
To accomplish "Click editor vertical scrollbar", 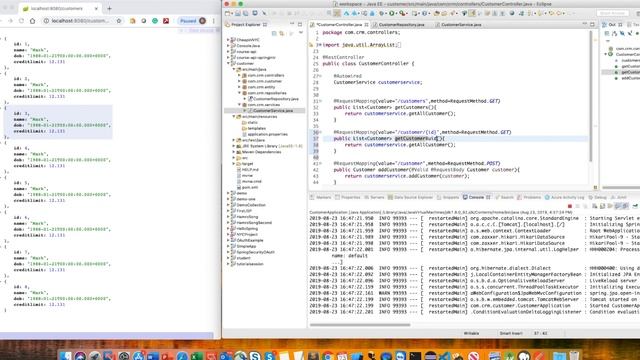I will pyautogui.click(x=591, y=96).
